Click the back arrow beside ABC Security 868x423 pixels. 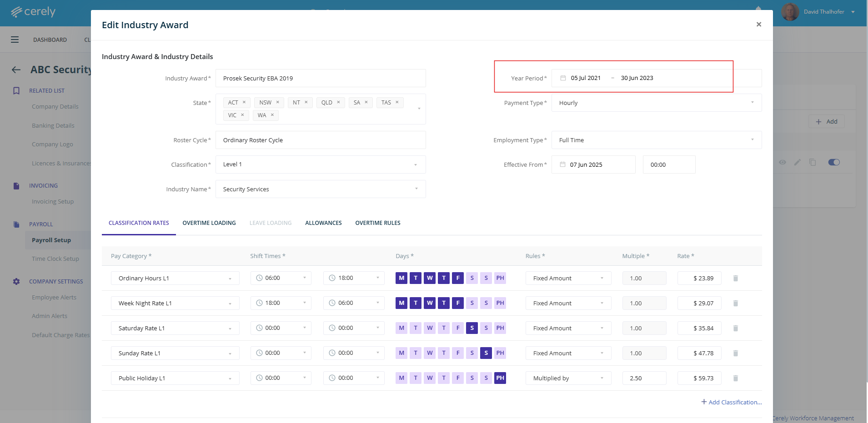point(16,70)
